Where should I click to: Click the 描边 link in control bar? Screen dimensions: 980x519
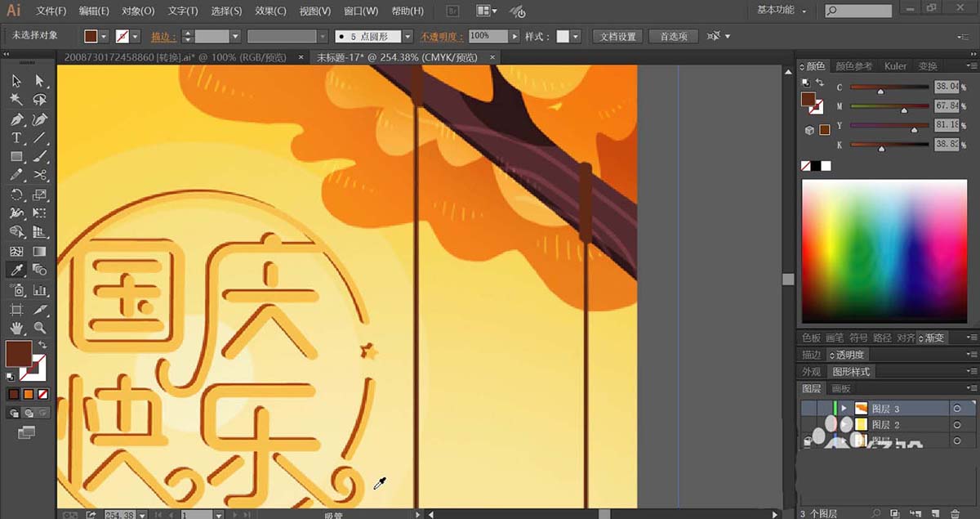tap(164, 37)
